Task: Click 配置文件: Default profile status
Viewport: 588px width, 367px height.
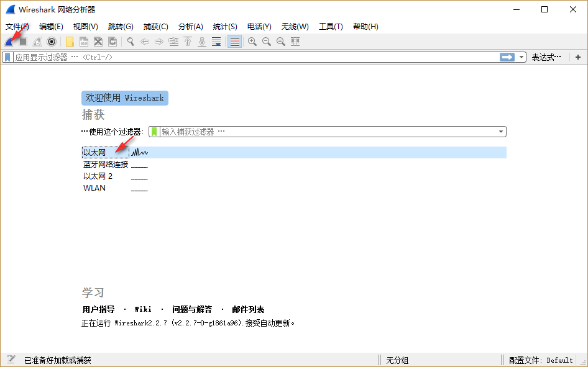Action: pos(541,360)
